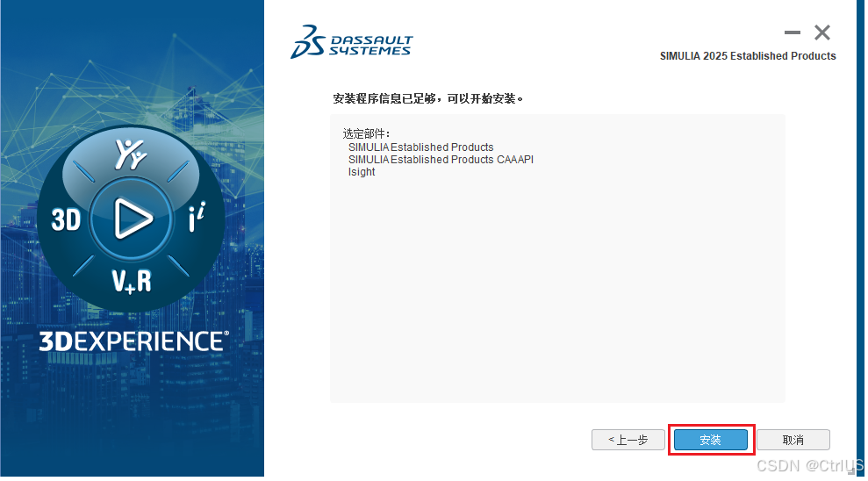Click the V+R quadrant of the compass
Screen dimensions: 868x481
pyautogui.click(x=131, y=281)
